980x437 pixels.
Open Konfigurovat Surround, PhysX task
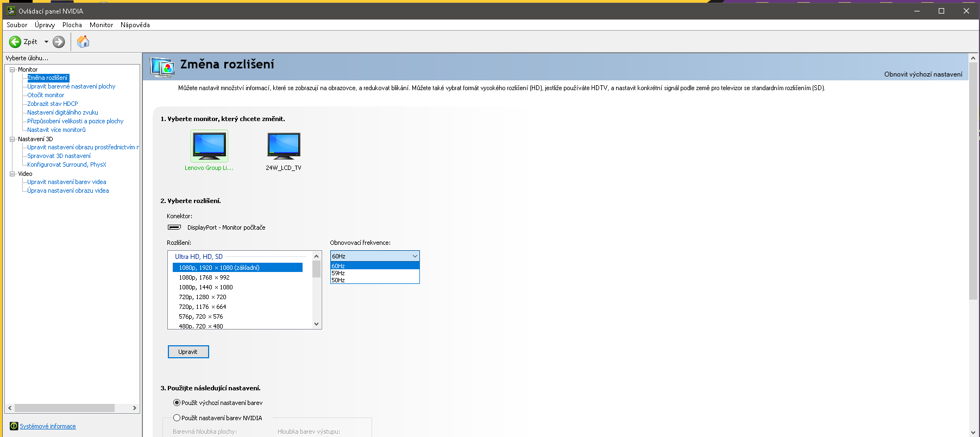[67, 164]
